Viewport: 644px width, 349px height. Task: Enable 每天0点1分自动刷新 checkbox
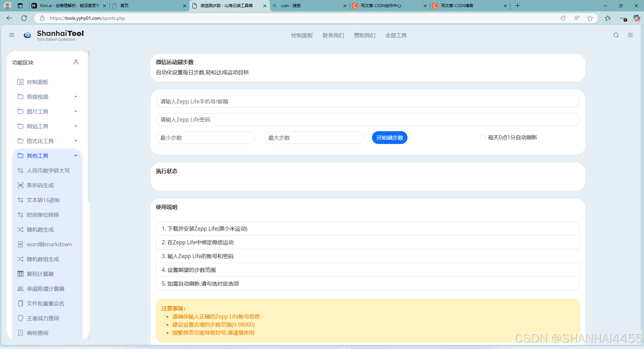[483, 137]
